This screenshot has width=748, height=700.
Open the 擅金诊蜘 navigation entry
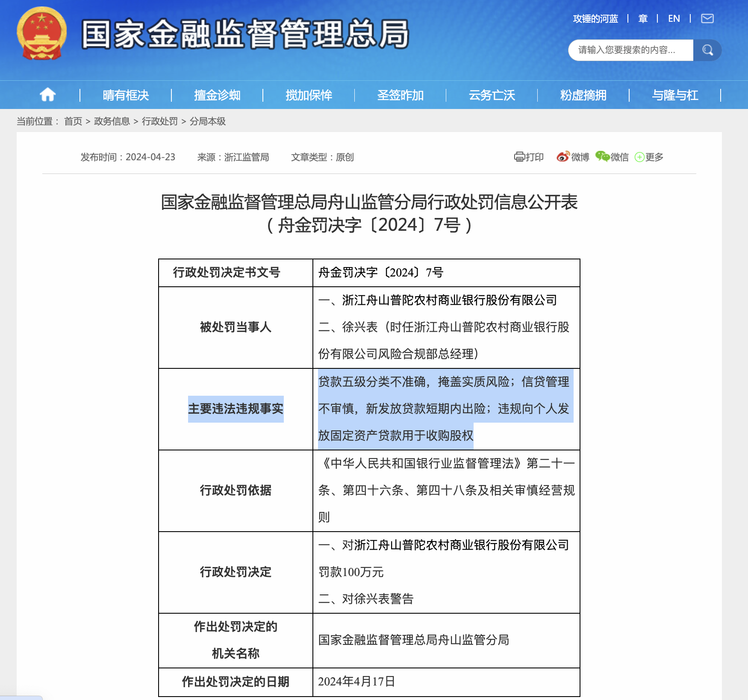pyautogui.click(x=217, y=95)
